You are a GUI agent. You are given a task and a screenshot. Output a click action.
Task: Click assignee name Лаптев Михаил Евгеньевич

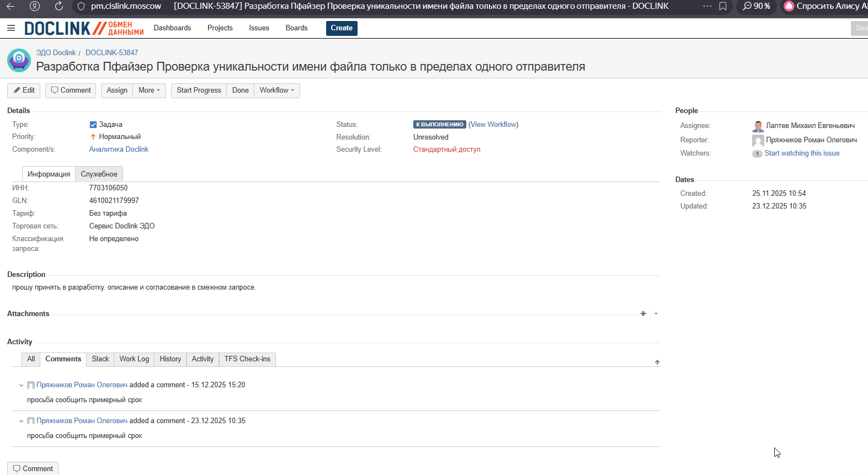(x=810, y=126)
